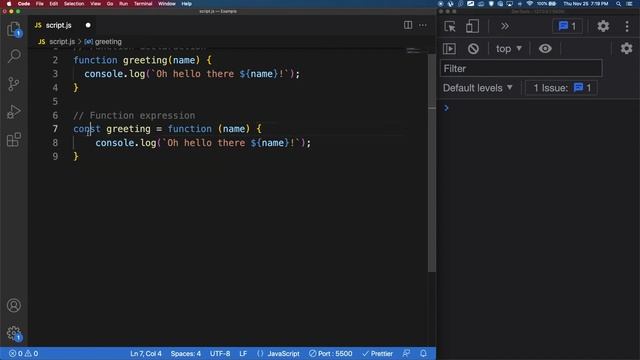Select the DevTools inspect element tool

pos(450,26)
